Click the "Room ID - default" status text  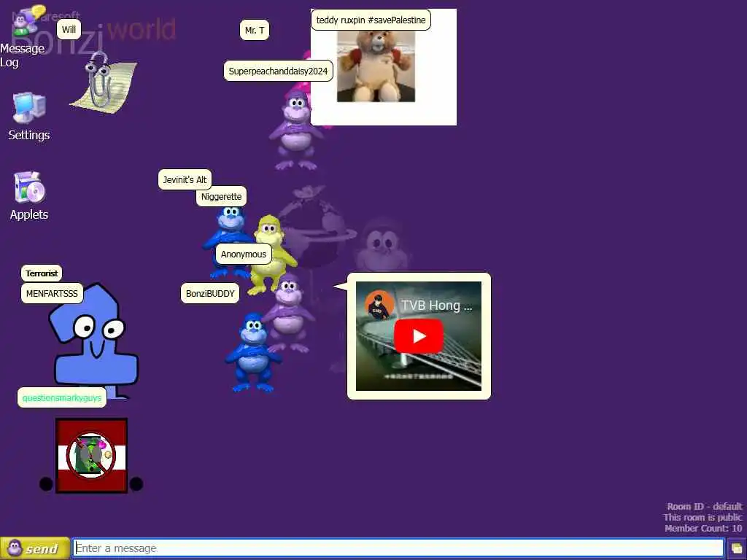pyautogui.click(x=704, y=507)
